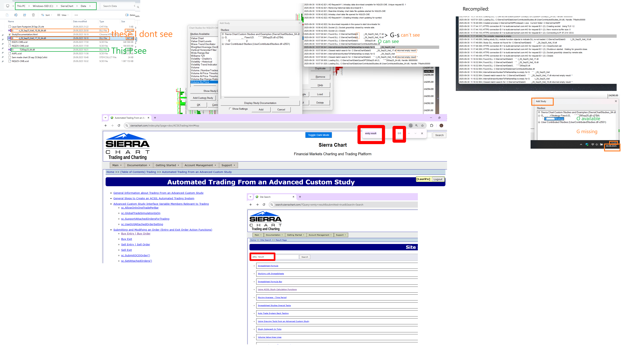Viewport: 644px width, 354px height.
Task: Open the Documentation menu on Sierra Chart site
Action: point(138,165)
